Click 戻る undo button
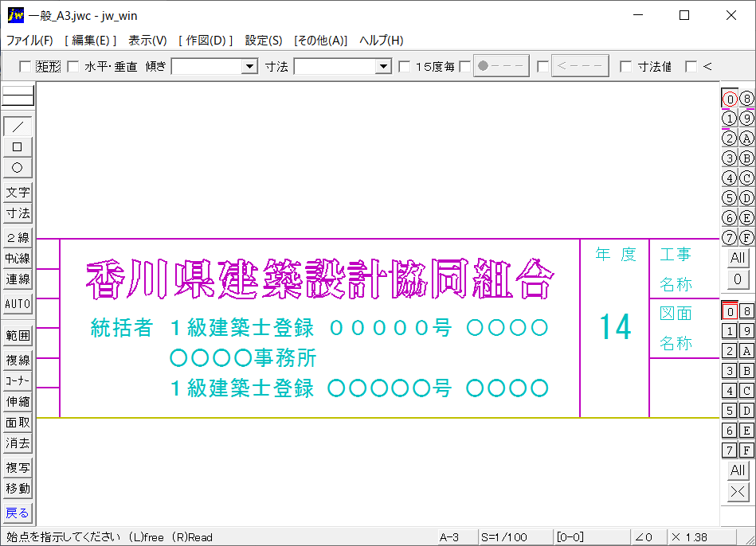This screenshot has height=546, width=756. [18, 513]
